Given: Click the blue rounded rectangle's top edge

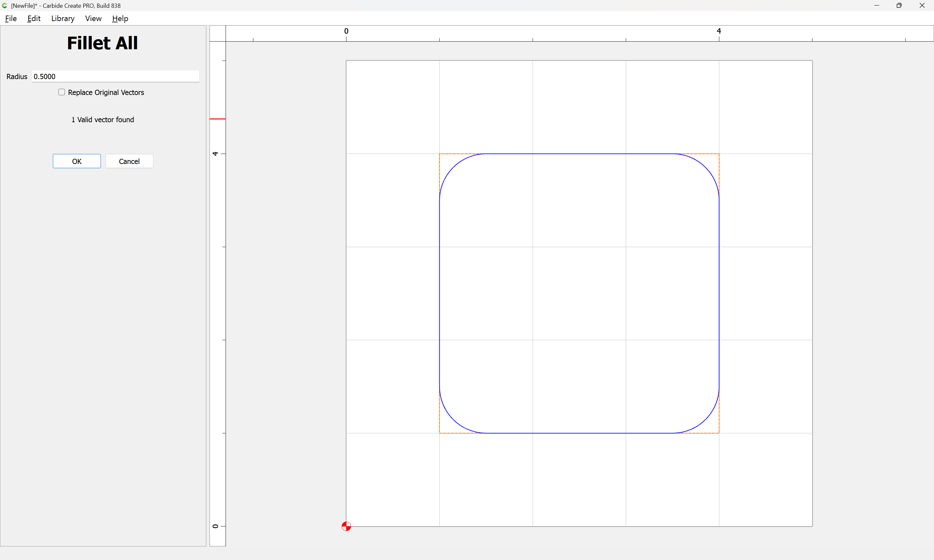Looking at the screenshot, I should (x=579, y=154).
